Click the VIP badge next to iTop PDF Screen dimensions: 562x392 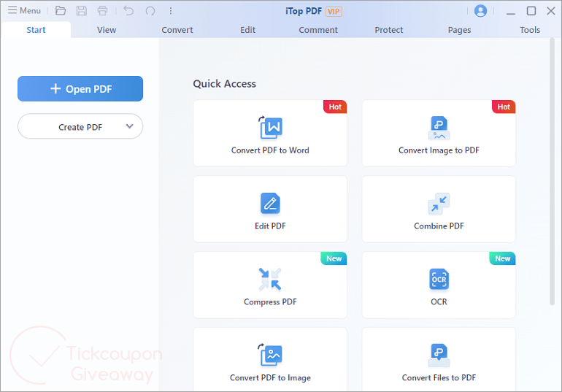pos(334,12)
